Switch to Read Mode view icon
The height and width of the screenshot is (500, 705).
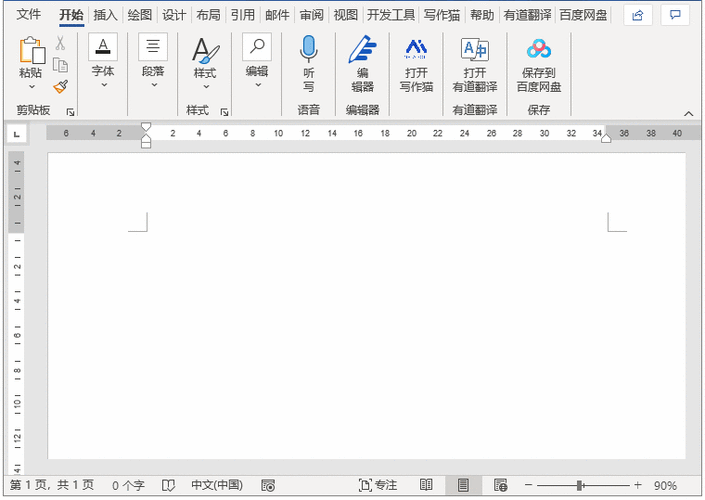(426, 485)
